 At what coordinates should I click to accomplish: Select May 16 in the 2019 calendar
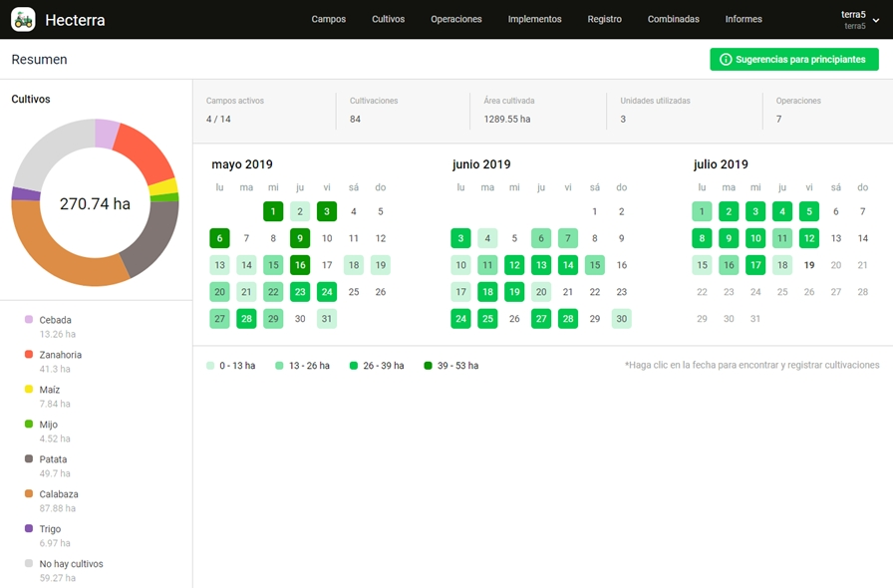300,265
